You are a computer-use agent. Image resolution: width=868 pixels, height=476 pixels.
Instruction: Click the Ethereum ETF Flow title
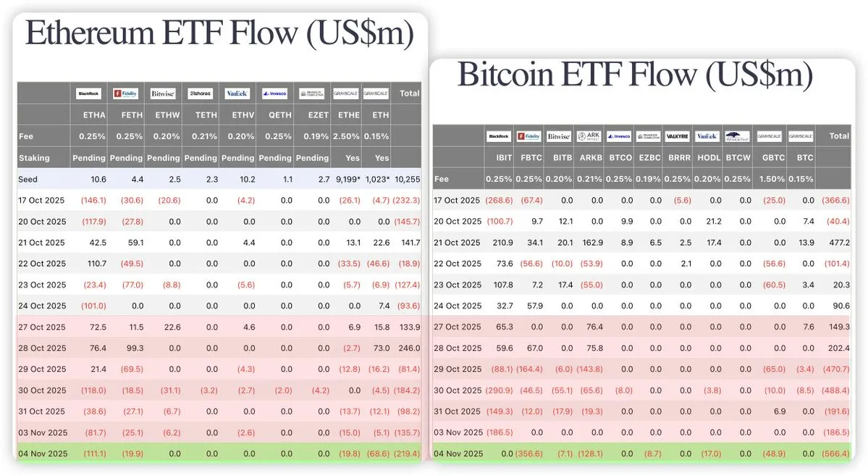click(x=219, y=33)
